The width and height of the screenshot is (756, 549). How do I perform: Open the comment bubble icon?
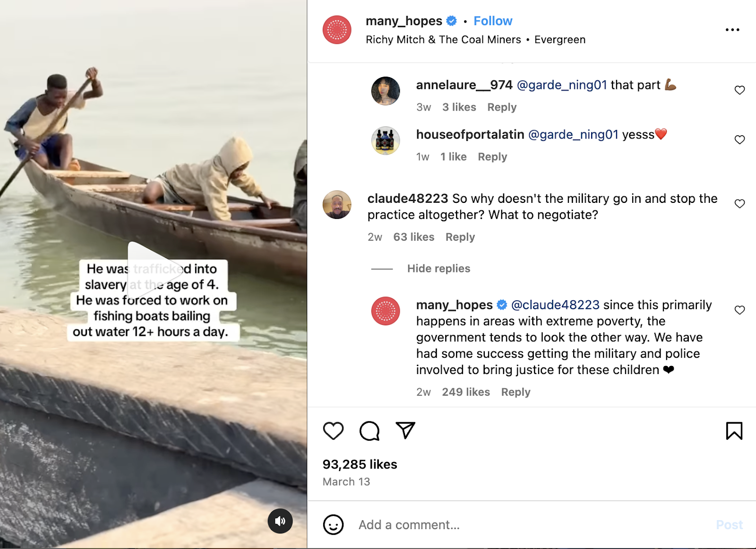(369, 431)
